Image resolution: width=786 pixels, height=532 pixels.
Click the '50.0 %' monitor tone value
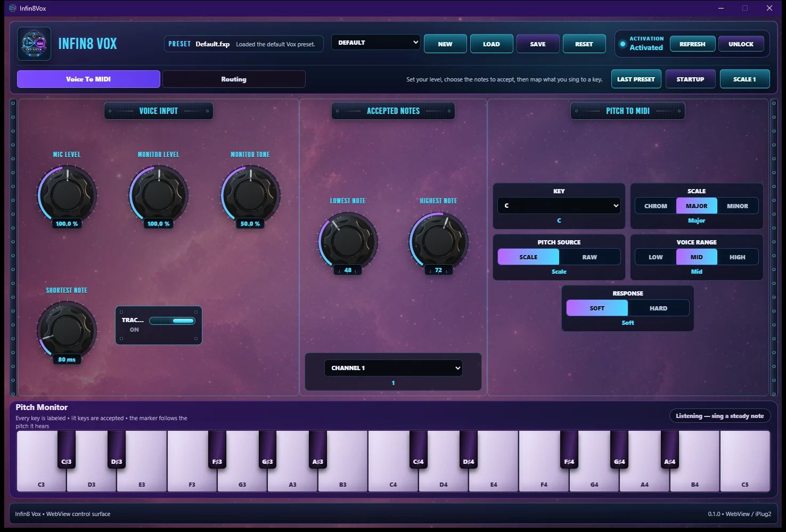(250, 224)
